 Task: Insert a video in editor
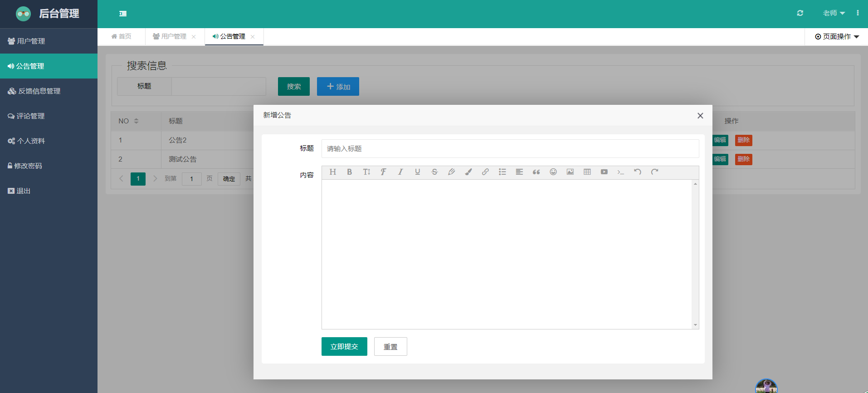tap(604, 172)
